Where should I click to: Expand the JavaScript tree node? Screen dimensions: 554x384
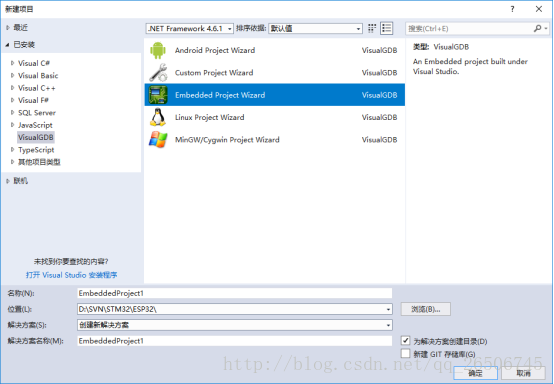[12, 125]
